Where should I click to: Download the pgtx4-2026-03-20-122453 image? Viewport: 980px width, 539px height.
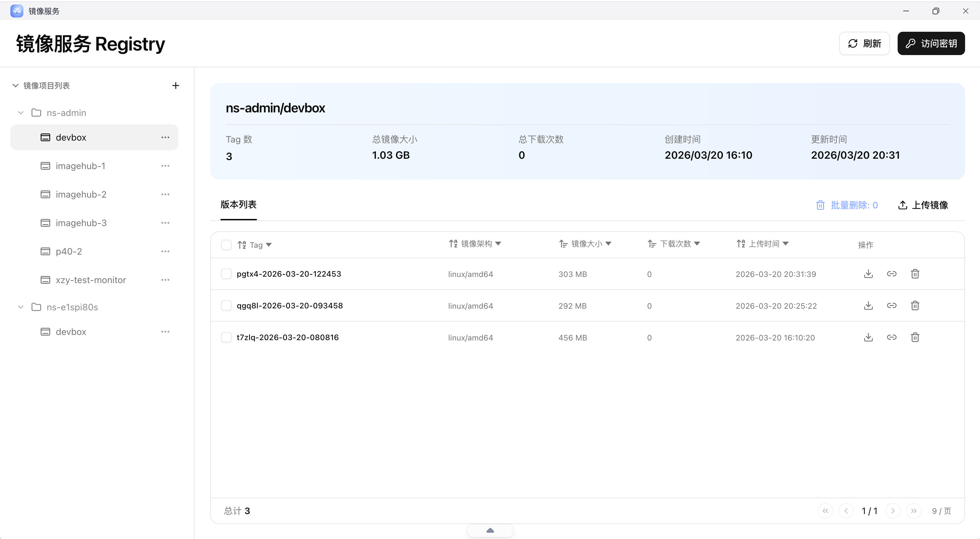868,274
